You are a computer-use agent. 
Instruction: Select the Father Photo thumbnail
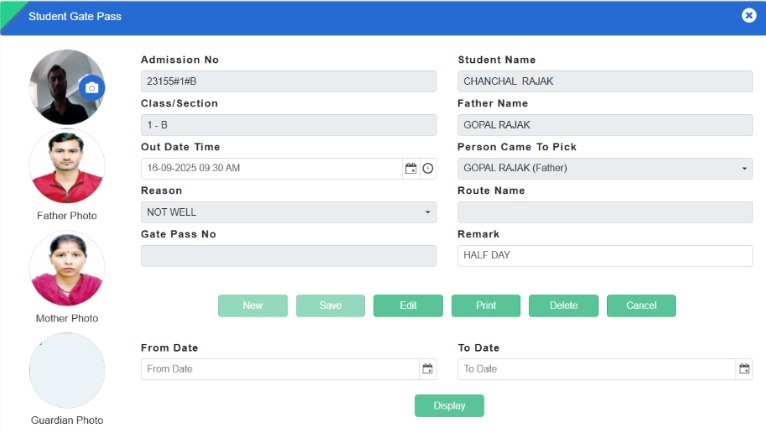tap(67, 167)
